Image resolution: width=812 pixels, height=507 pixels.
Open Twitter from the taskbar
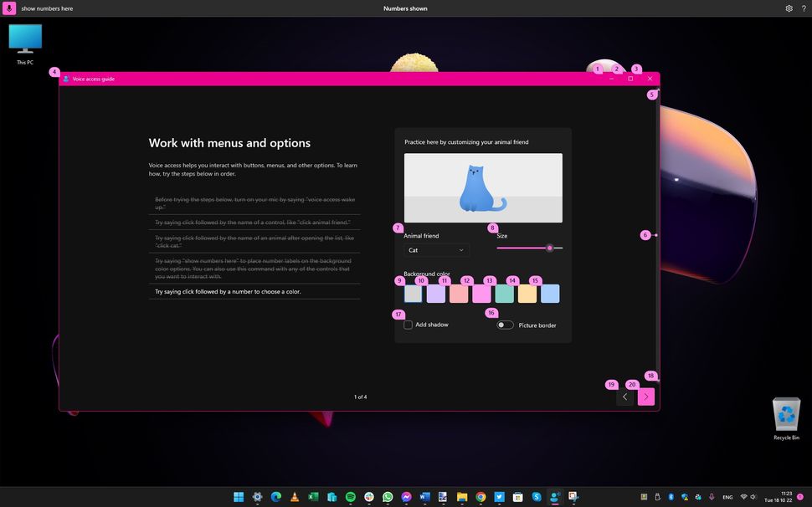tap(499, 496)
